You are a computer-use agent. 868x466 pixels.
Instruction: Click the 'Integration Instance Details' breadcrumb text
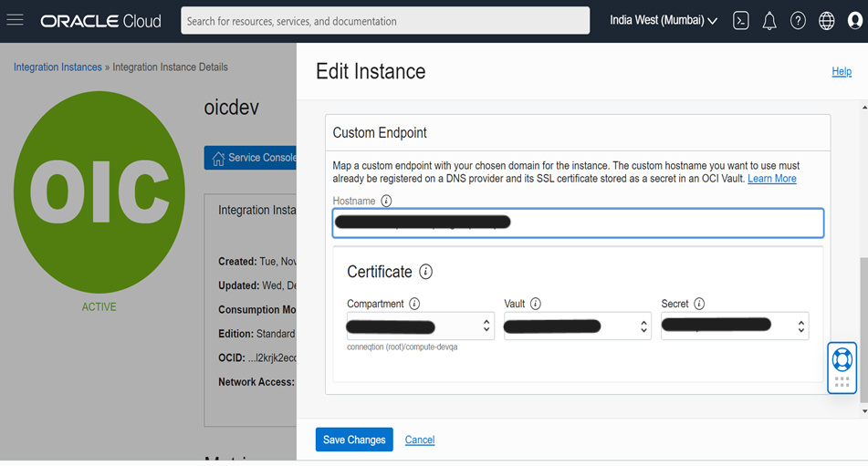click(170, 67)
